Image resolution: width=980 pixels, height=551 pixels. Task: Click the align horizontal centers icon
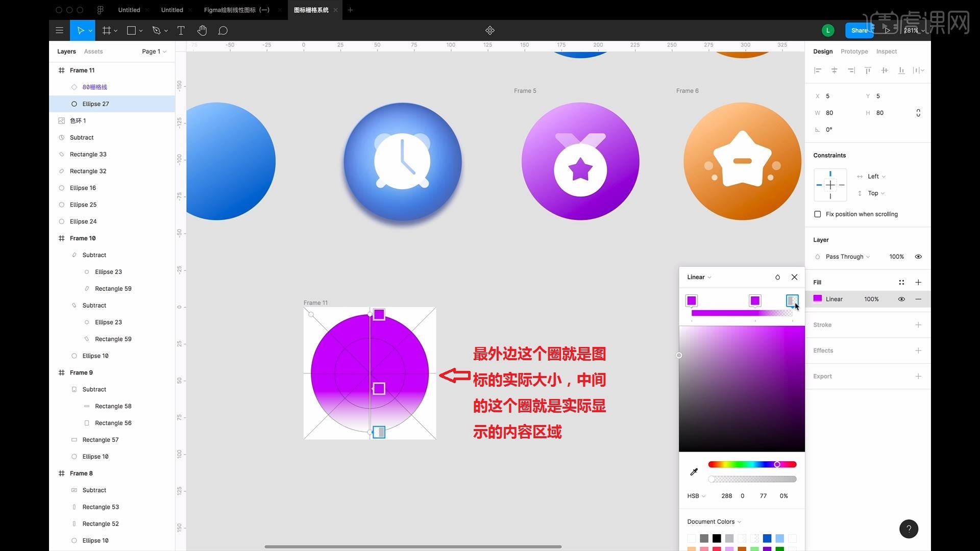click(835, 70)
